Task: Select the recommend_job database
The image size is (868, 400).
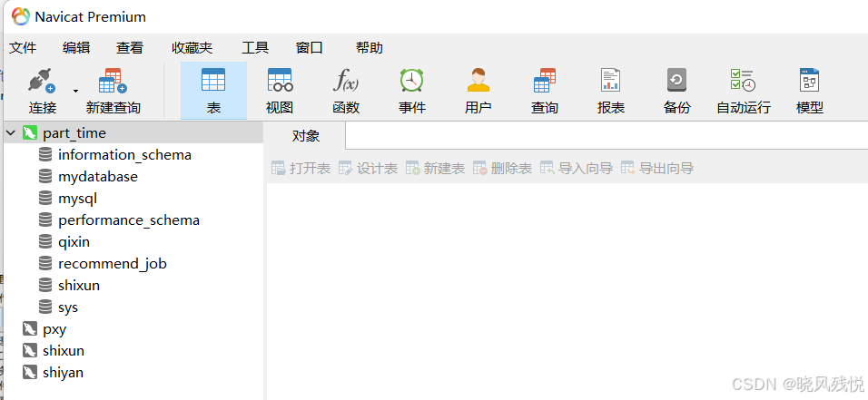Action: [x=113, y=264]
